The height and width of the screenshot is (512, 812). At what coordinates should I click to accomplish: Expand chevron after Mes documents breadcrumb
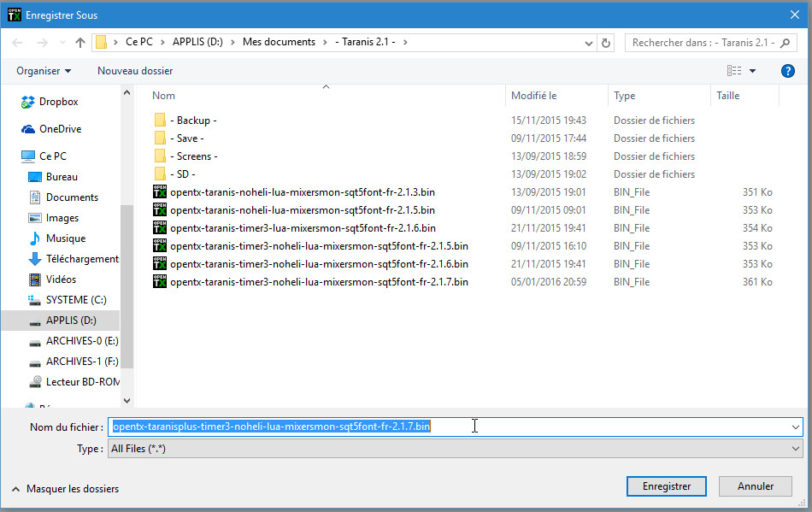tap(325, 43)
